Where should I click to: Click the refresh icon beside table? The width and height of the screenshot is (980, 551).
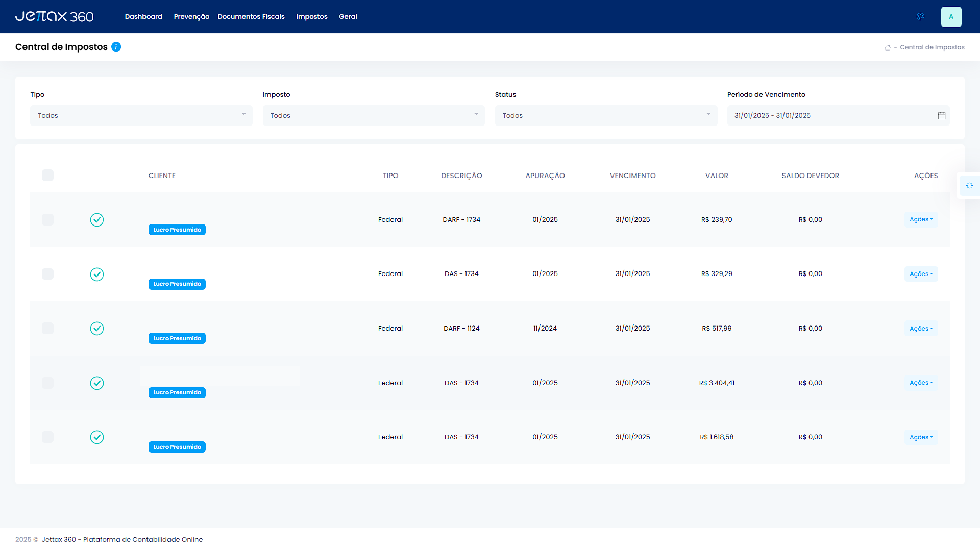pos(969,186)
